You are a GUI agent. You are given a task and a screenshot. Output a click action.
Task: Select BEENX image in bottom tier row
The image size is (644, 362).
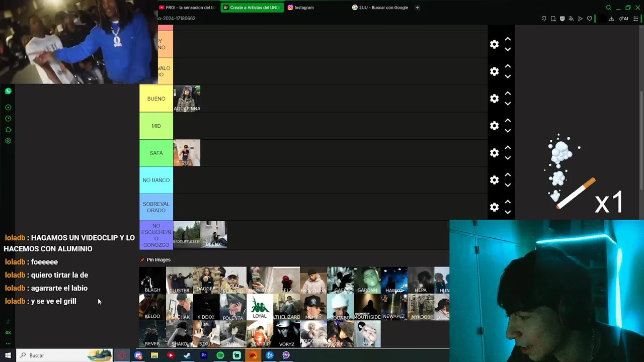click(213, 234)
